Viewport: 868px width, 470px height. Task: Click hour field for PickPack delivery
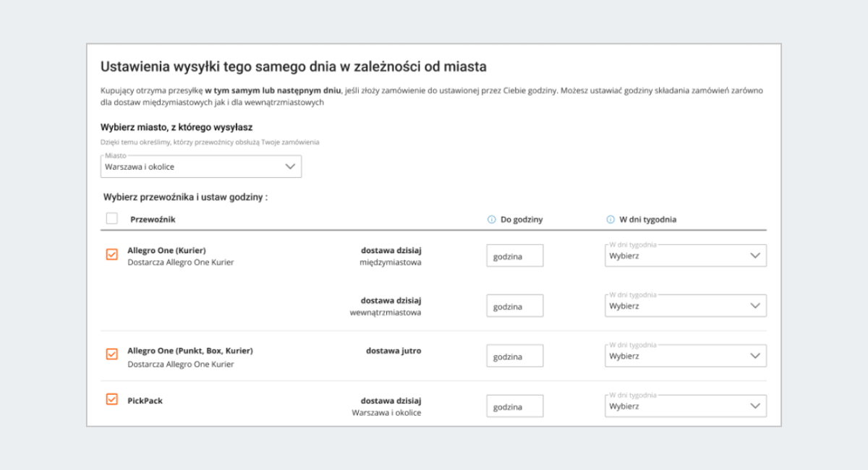[x=515, y=406]
